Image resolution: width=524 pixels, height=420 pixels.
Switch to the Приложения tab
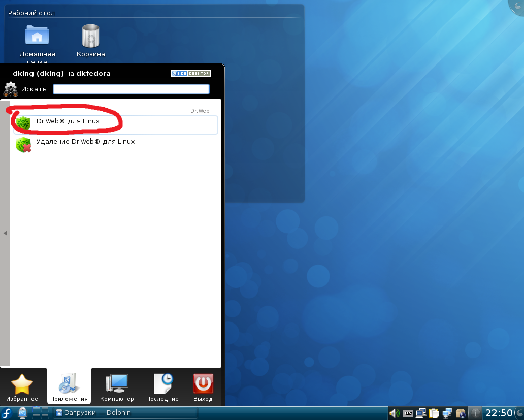pos(69,387)
